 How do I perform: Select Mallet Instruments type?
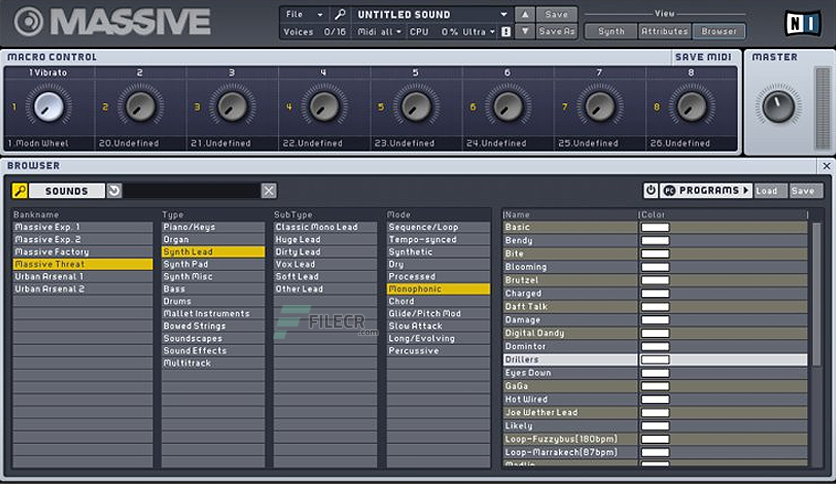(213, 313)
